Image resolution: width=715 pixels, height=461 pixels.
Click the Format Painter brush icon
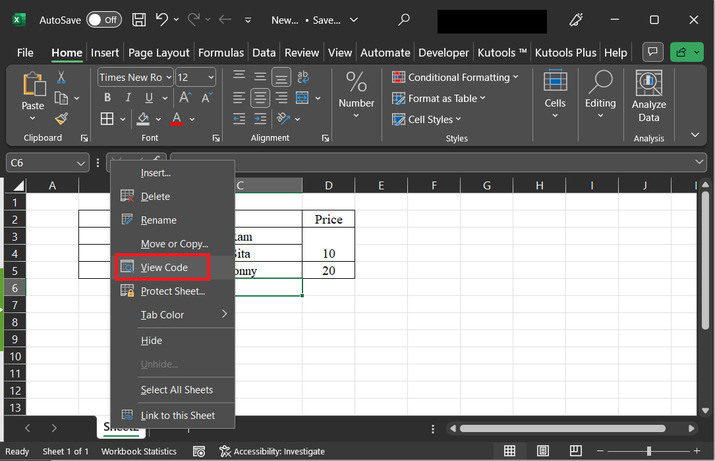point(62,119)
